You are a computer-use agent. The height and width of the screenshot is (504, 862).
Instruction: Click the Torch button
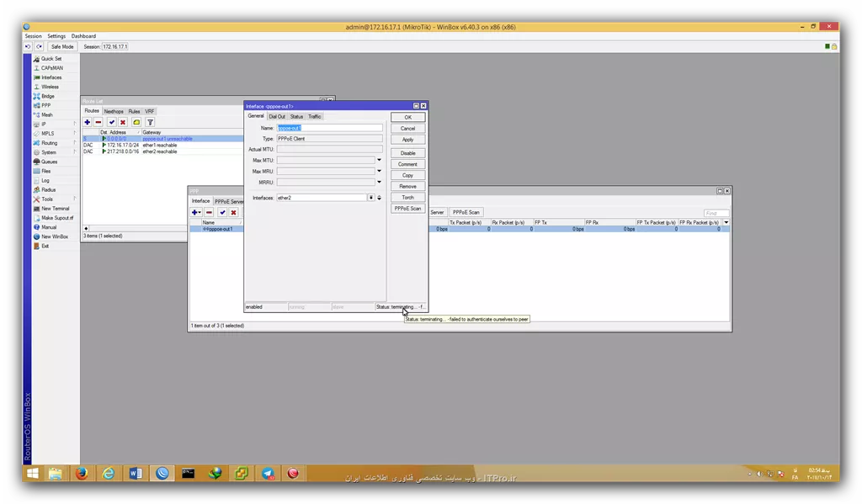click(408, 198)
